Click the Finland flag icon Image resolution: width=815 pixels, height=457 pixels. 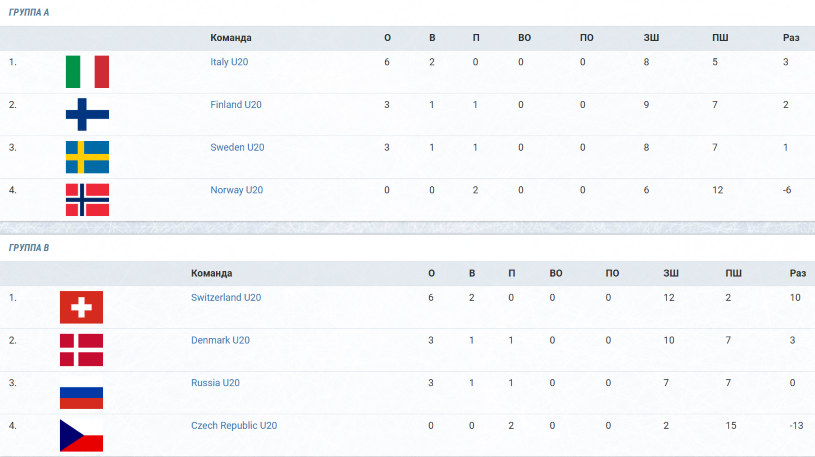pos(87,114)
